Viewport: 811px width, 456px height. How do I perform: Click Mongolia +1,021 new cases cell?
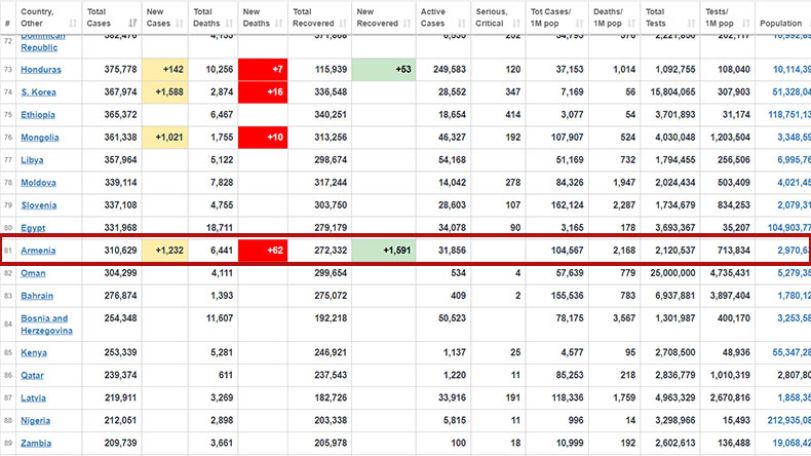click(x=165, y=138)
